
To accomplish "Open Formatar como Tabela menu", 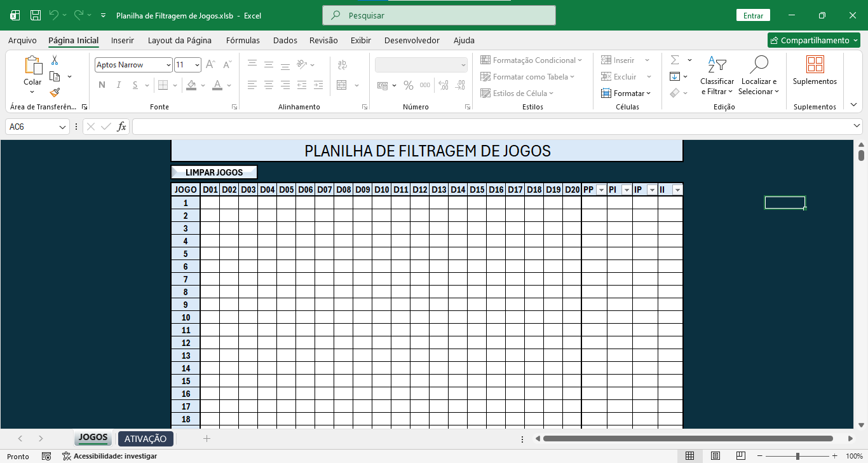I will (x=527, y=76).
